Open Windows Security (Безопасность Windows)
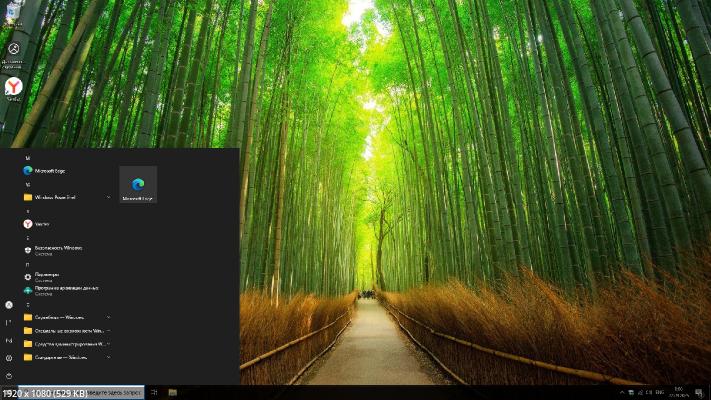Screen dimensions: 711x400 (x=58, y=249)
